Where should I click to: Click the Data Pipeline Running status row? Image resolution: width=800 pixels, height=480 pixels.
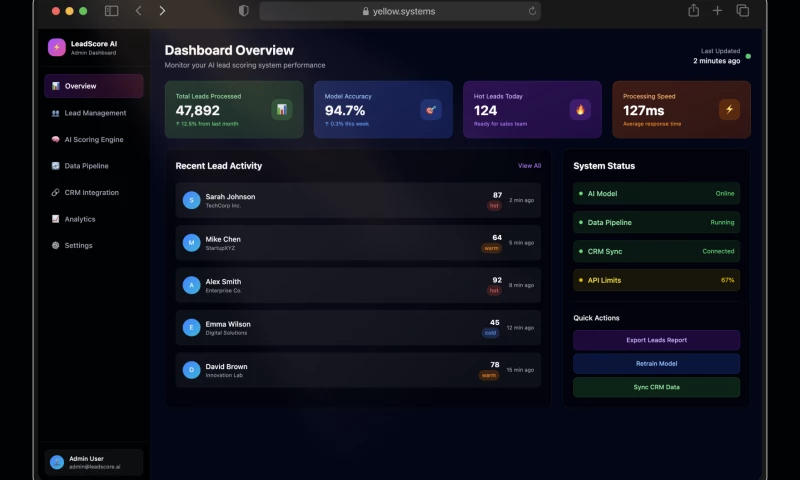click(656, 222)
